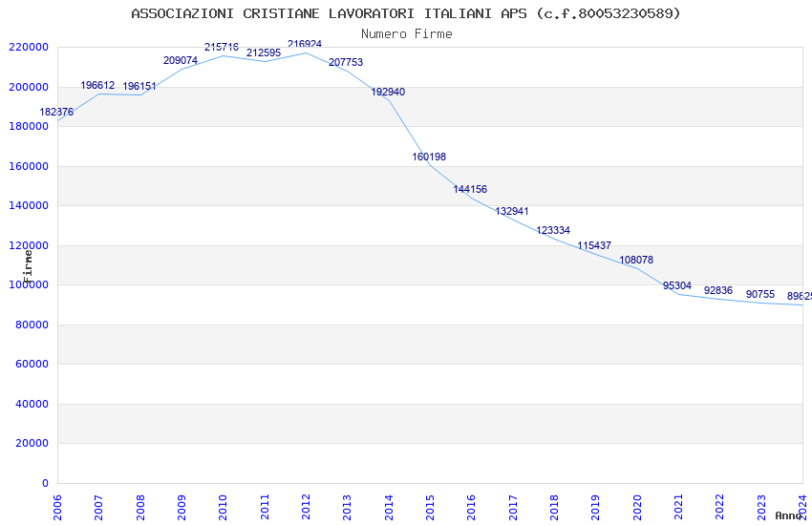The width and height of the screenshot is (812, 525).
Task: Select the data label 209074
Action: pos(181,60)
